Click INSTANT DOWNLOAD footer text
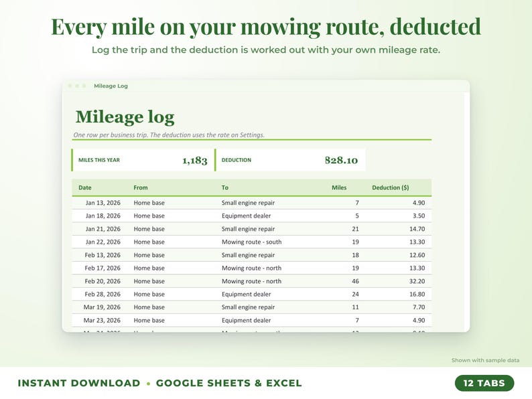The height and width of the screenshot is (399, 532). [x=78, y=383]
